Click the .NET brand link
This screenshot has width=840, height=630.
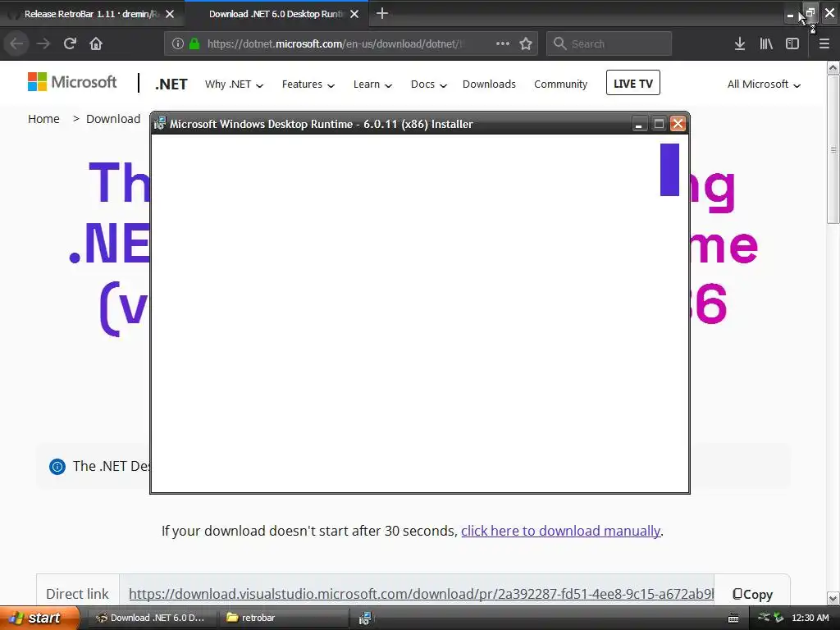(x=171, y=84)
